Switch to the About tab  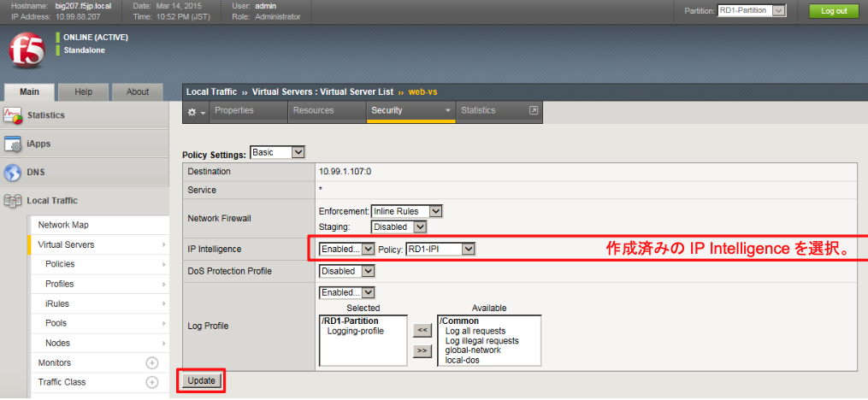coord(138,91)
